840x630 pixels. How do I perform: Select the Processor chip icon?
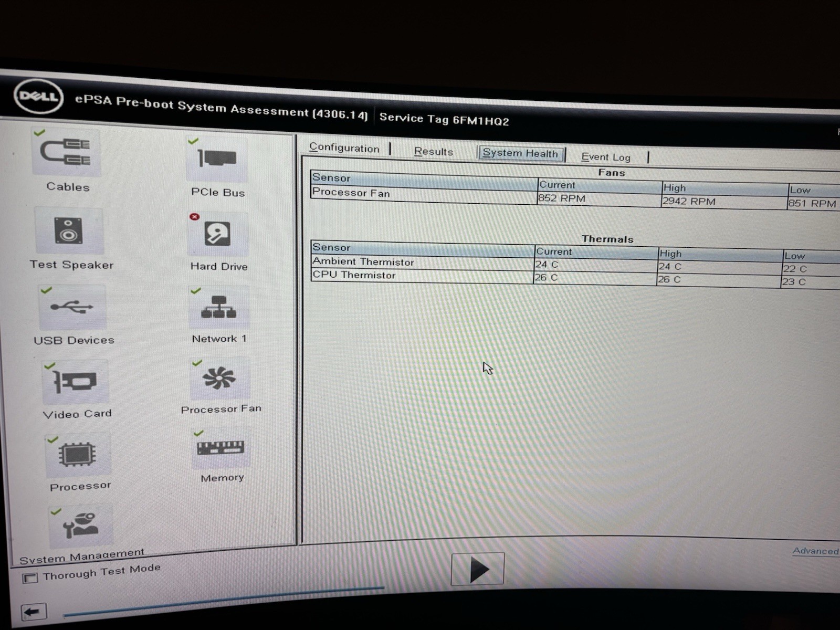(x=78, y=455)
